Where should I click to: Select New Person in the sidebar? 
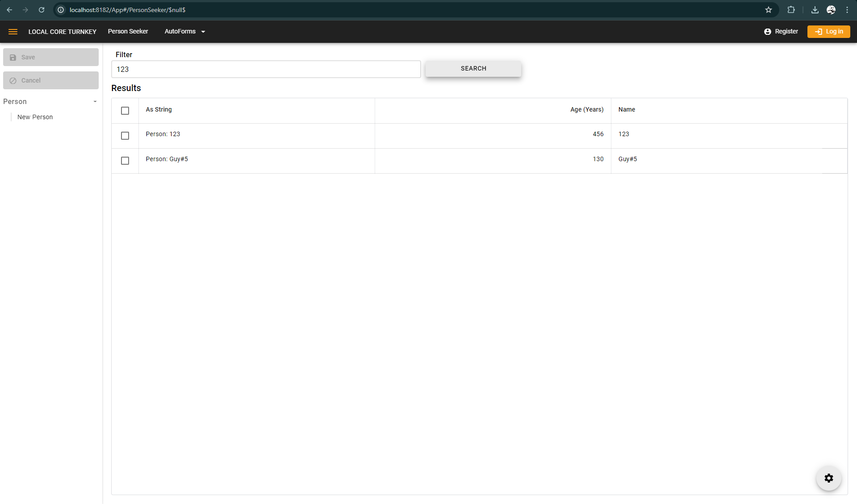coord(35,117)
